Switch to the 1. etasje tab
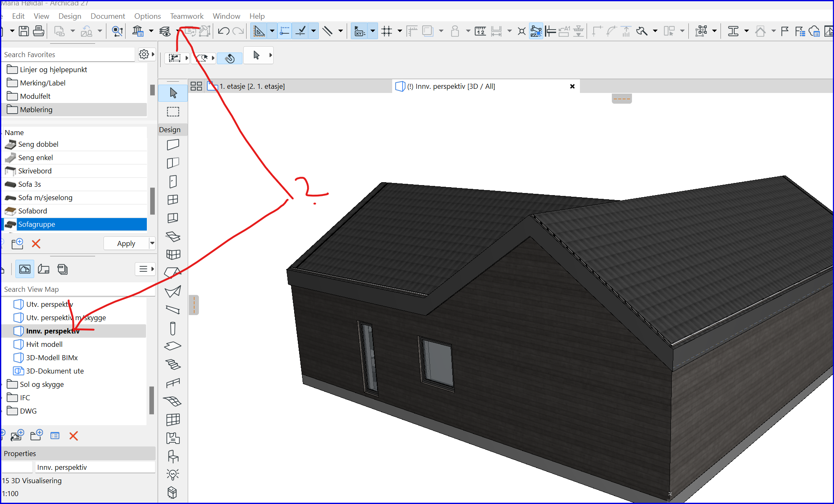The image size is (834, 504). coord(252,86)
